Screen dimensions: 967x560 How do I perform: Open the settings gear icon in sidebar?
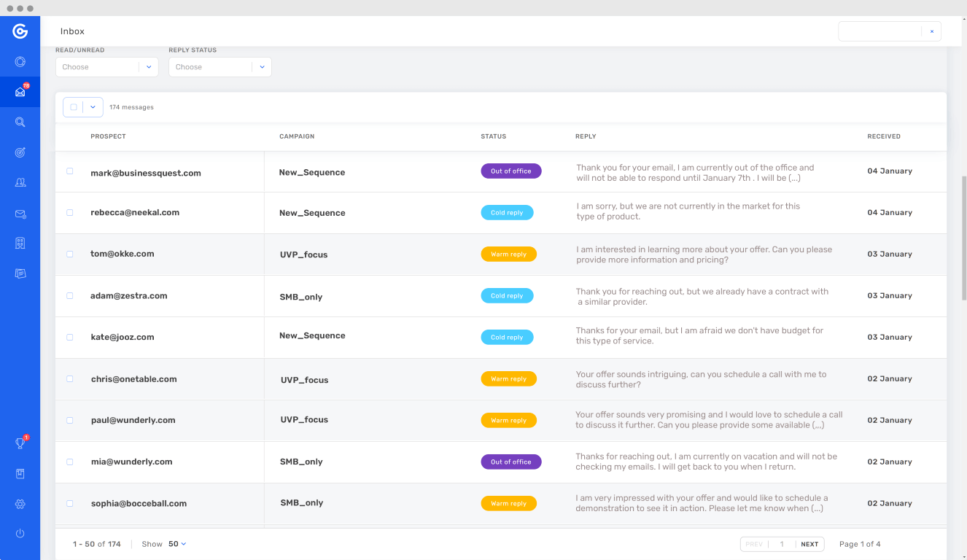[x=20, y=504]
